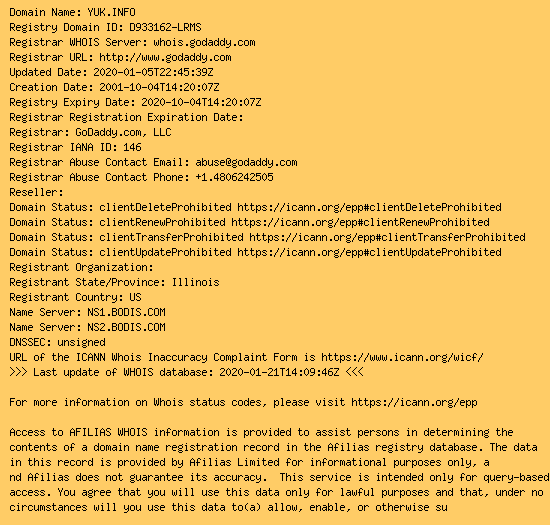Click the abuse phone number +1.4806242505
Image resolution: width=550 pixels, height=525 pixels.
pos(234,177)
